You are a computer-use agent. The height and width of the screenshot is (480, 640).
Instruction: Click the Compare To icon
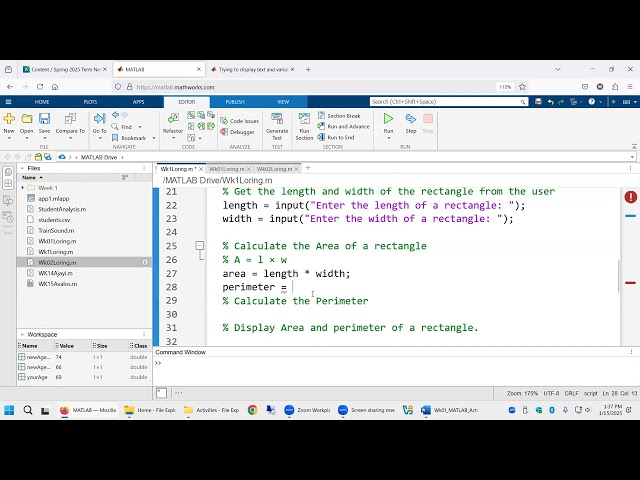(x=70, y=119)
